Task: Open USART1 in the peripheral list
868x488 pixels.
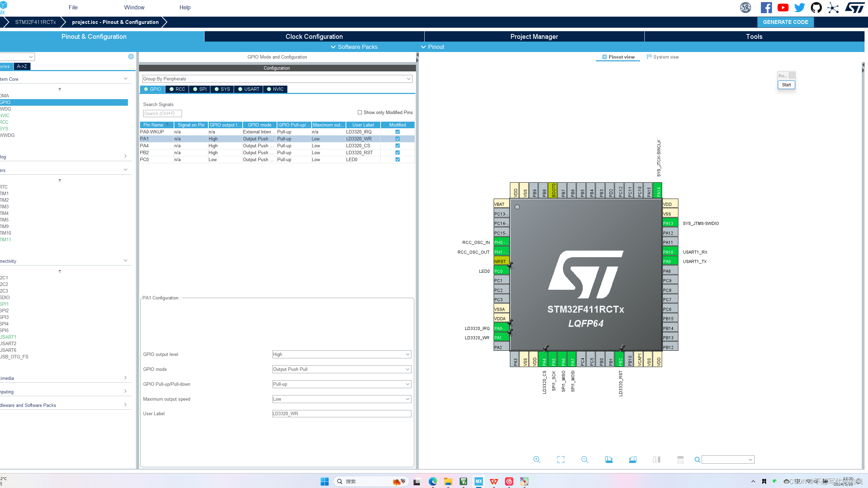Action: (8, 337)
